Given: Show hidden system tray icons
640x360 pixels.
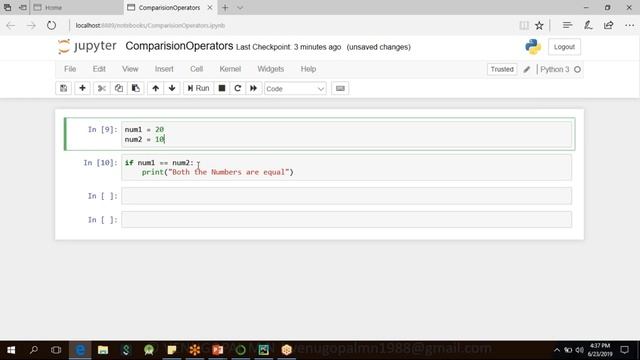Looking at the screenshot, I should [x=557, y=350].
